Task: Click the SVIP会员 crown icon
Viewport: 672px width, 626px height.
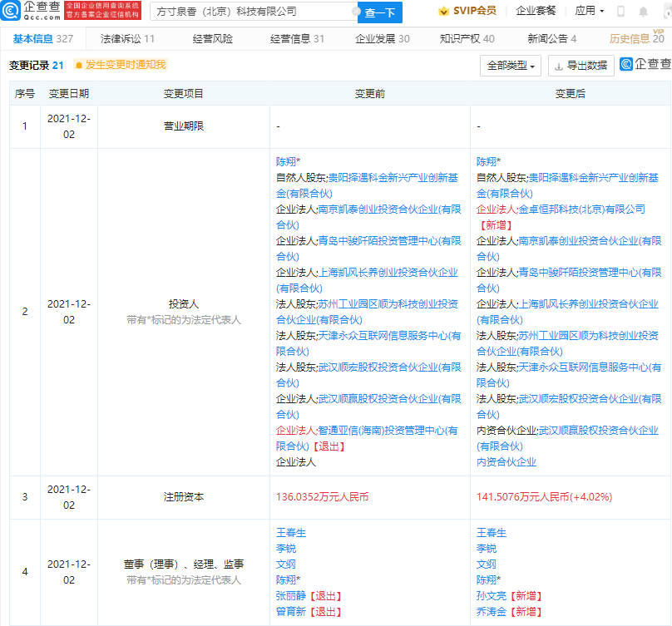Action: click(x=444, y=11)
